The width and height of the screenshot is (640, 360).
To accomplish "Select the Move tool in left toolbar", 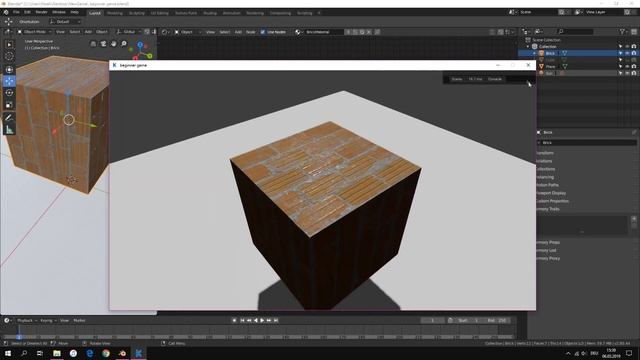I will pyautogui.click(x=9, y=81).
